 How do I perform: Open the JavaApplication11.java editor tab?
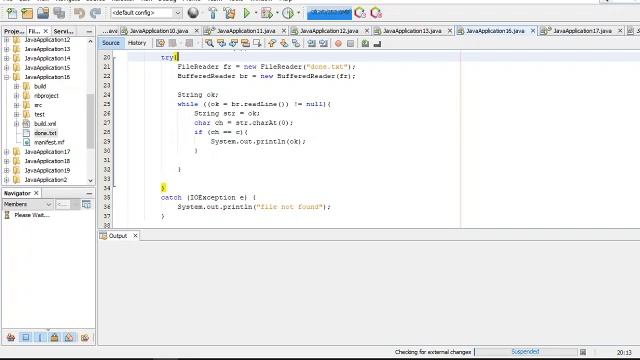click(x=246, y=31)
